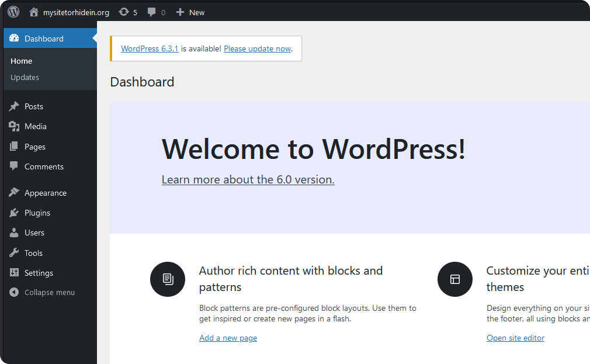Image resolution: width=590 pixels, height=364 pixels.
Task: Open the comments bubble icon in admin bar
Action: [152, 12]
